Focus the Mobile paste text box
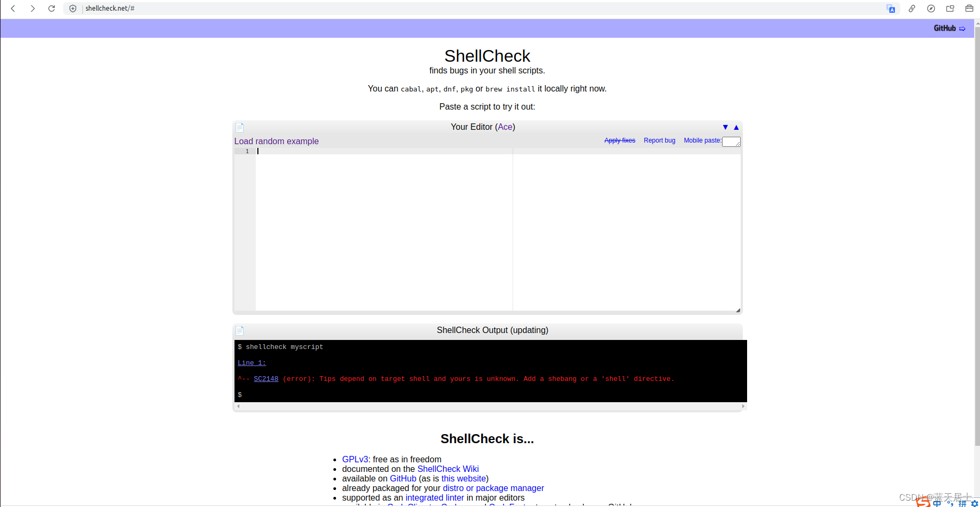This screenshot has height=507, width=980. (x=731, y=142)
